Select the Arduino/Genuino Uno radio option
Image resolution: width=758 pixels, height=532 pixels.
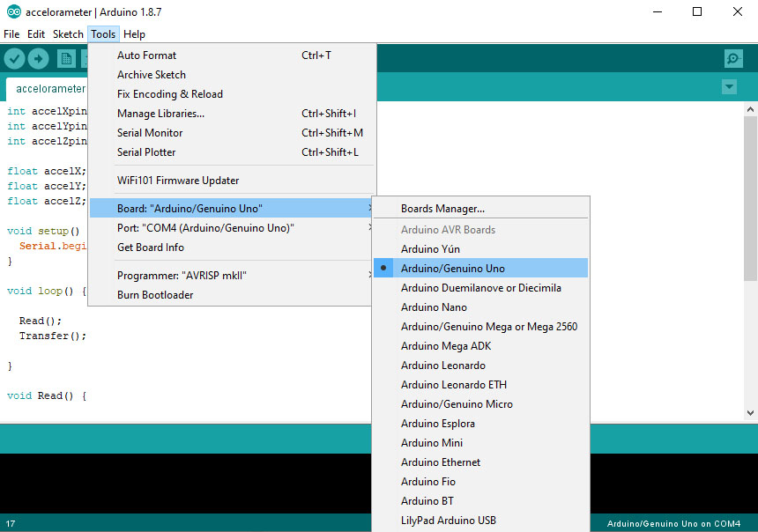(x=452, y=268)
